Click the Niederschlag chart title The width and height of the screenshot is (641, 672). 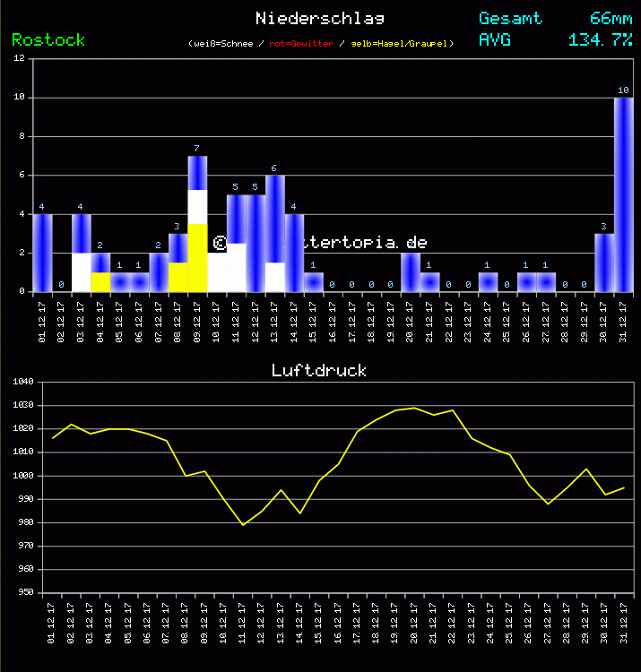320,18
